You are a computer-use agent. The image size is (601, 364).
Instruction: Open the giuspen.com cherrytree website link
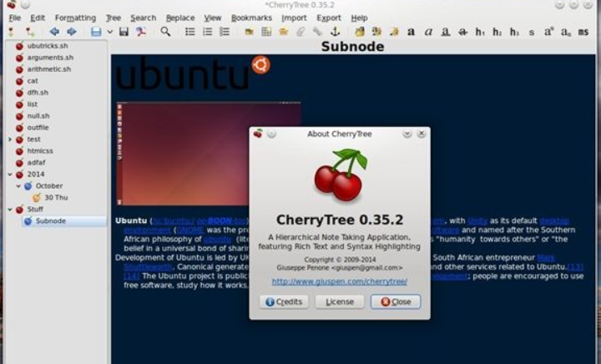tap(339, 281)
